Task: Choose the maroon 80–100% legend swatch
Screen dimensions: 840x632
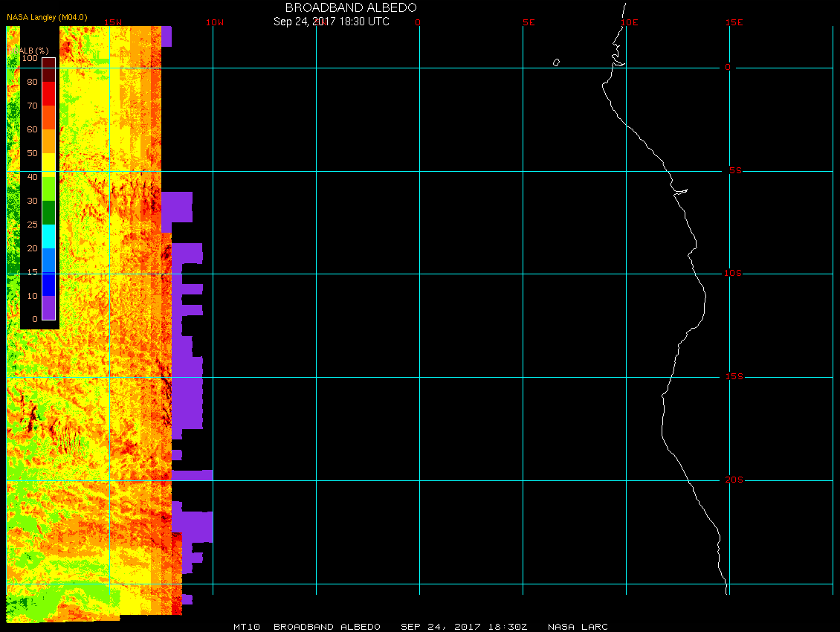Action: click(48, 70)
